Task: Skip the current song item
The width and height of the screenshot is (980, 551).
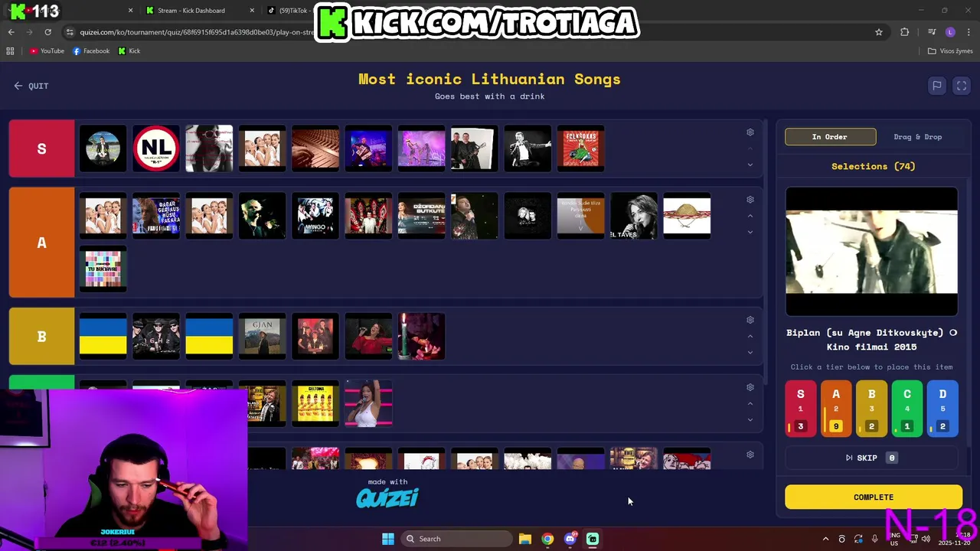Action: (x=871, y=458)
